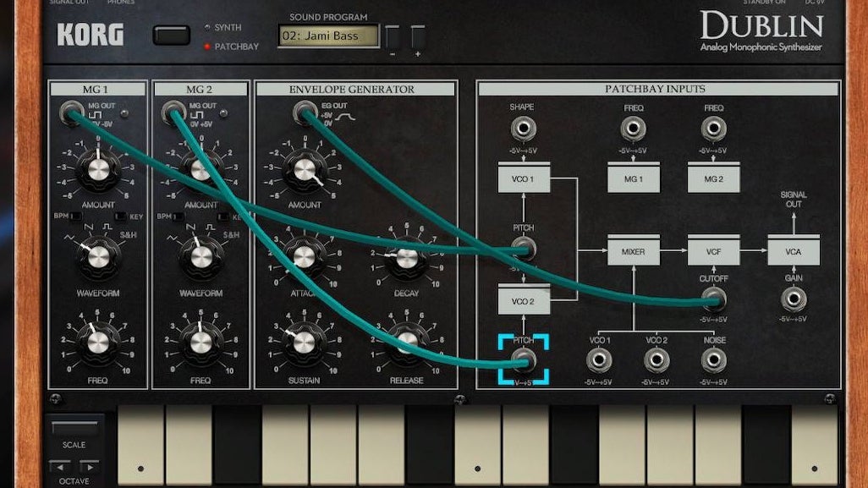Viewport: 868px width, 488px height.
Task: Click the VCO 1 PITCH input jack
Action: 524,249
